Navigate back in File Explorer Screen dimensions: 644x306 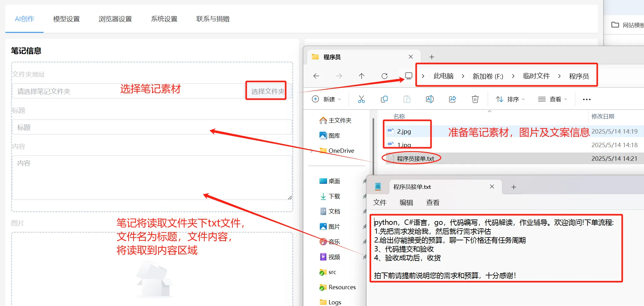pos(316,76)
